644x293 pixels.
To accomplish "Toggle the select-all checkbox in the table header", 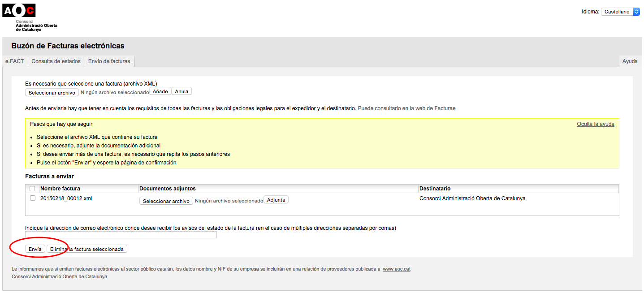I will point(32,189).
